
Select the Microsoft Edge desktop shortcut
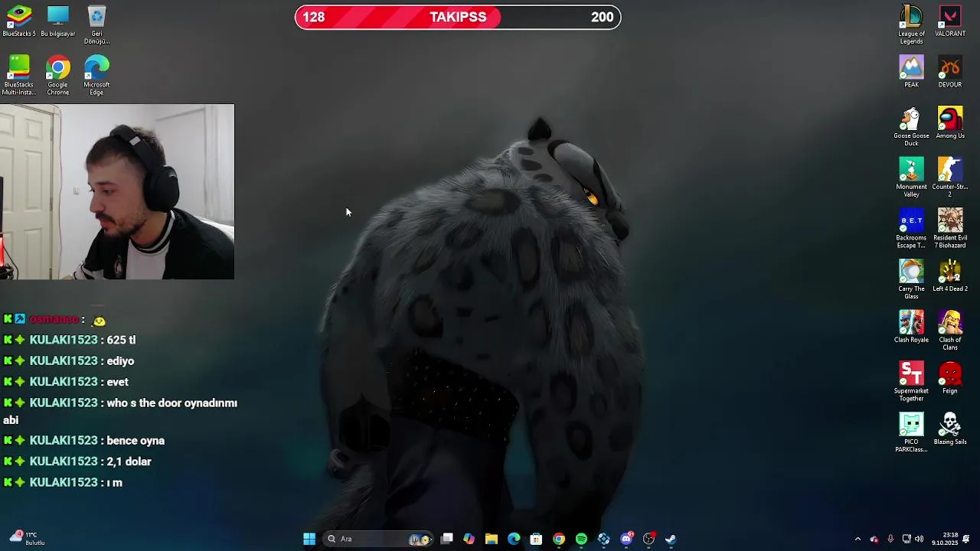coord(96,75)
